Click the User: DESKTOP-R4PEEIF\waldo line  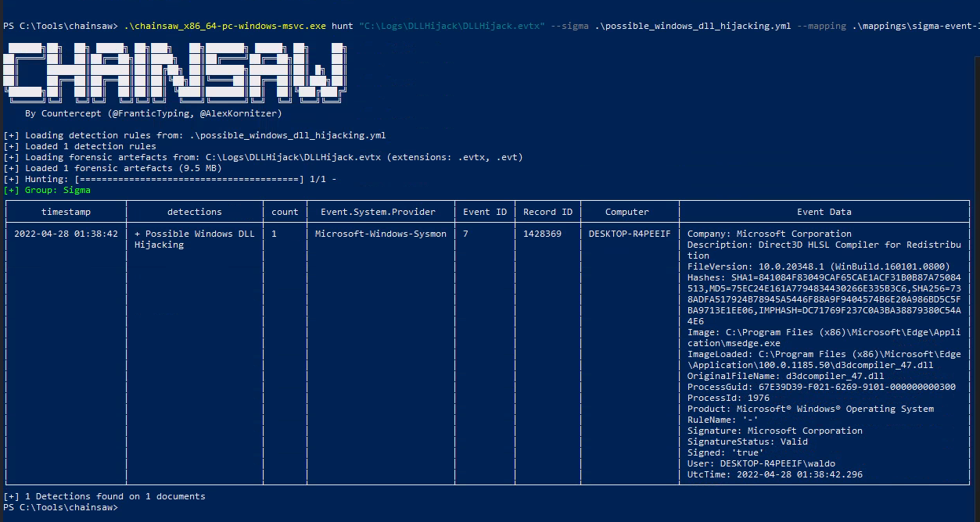tap(767, 463)
